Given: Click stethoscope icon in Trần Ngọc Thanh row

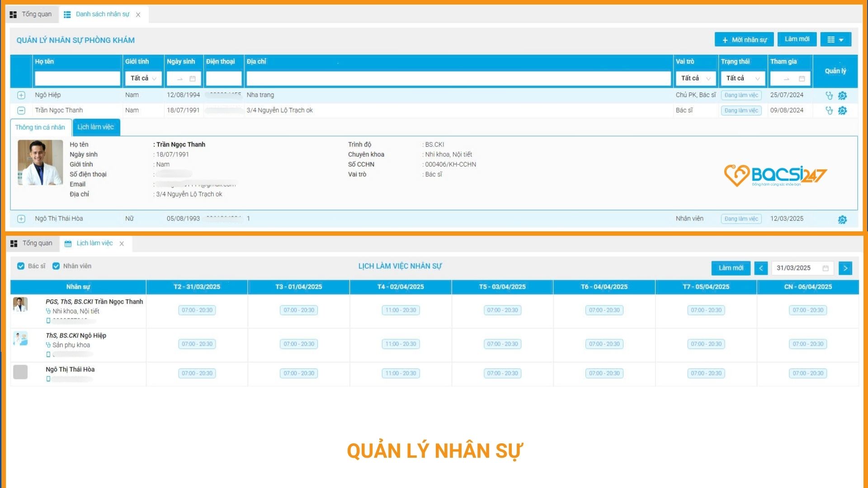Looking at the screenshot, I should (829, 111).
